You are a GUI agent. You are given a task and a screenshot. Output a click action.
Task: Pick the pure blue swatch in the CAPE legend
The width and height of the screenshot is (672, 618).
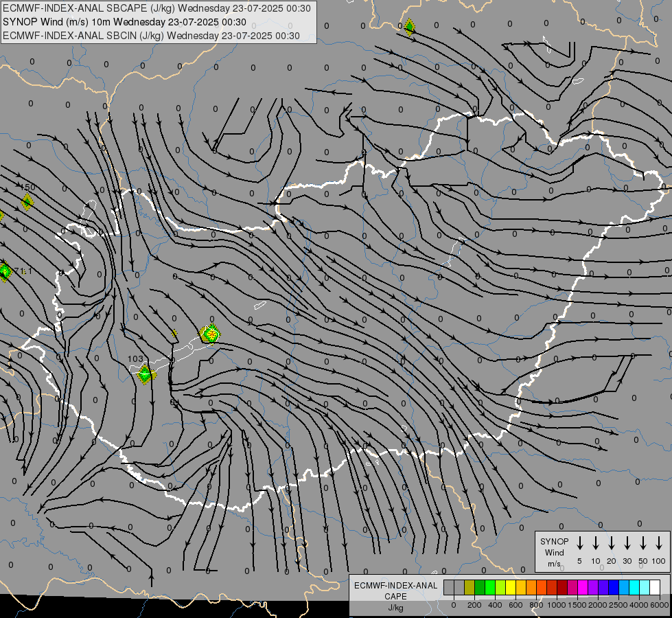point(613,587)
